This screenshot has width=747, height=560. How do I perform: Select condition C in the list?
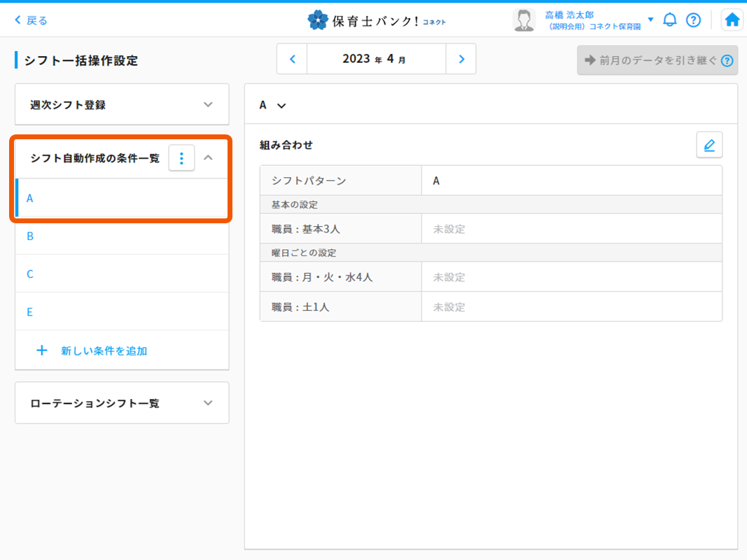click(30, 274)
